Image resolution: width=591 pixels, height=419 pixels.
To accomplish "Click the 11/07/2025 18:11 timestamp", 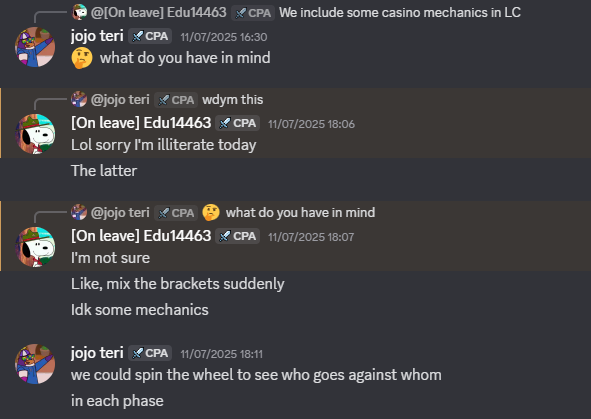I will tap(221, 354).
